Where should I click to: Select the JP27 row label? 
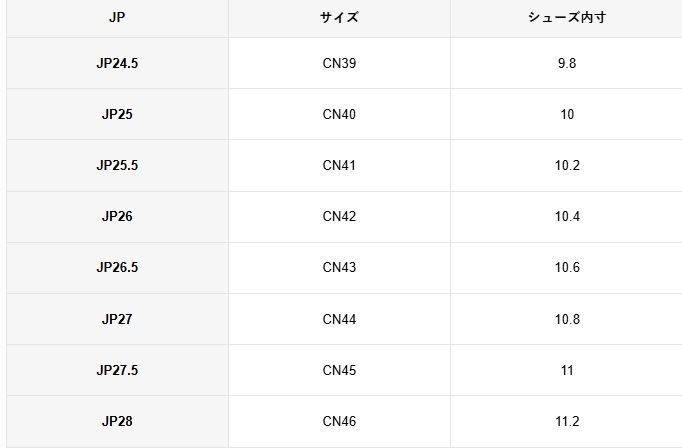[x=117, y=319]
